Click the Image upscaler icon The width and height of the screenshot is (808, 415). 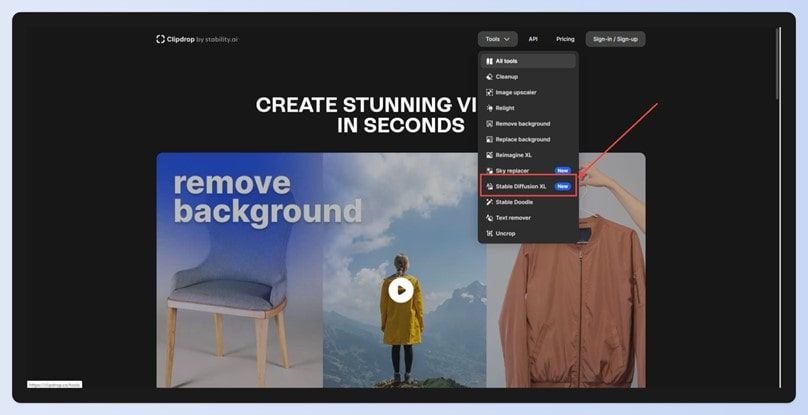[x=490, y=92]
